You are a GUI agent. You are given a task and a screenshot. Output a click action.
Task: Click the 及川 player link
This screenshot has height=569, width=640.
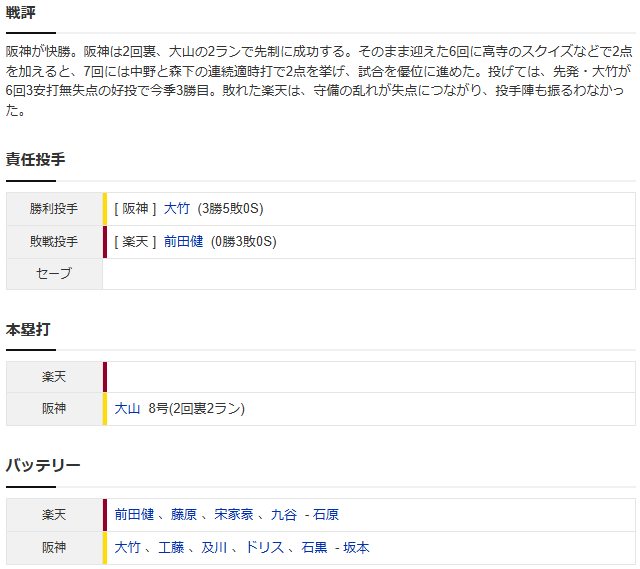(x=214, y=547)
